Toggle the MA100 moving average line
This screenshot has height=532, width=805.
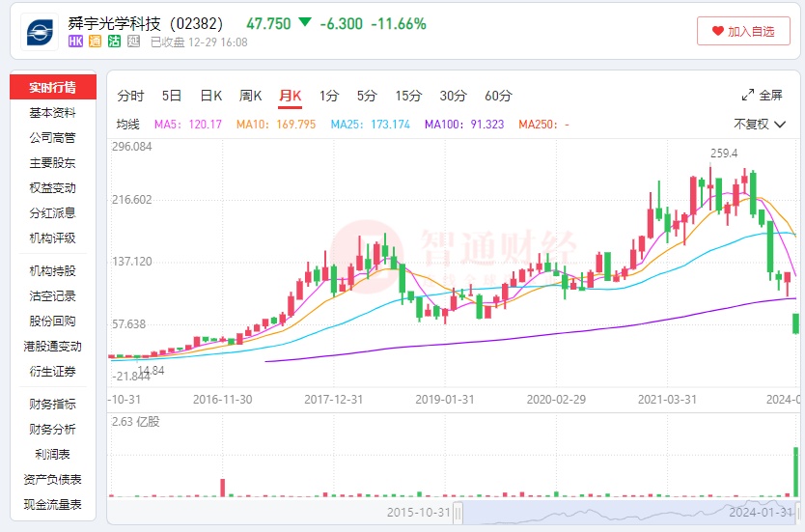coord(465,125)
